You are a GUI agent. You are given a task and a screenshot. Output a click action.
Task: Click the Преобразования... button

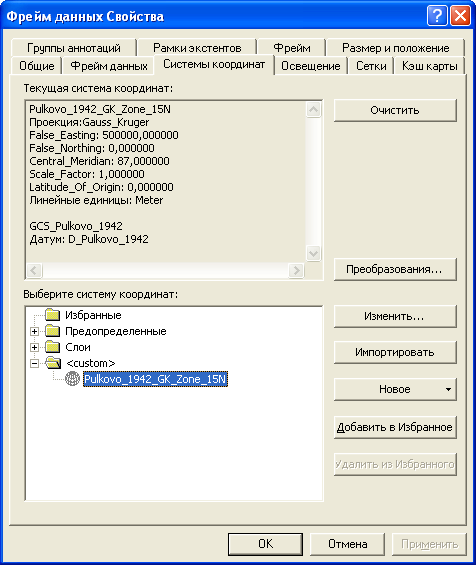395,269
